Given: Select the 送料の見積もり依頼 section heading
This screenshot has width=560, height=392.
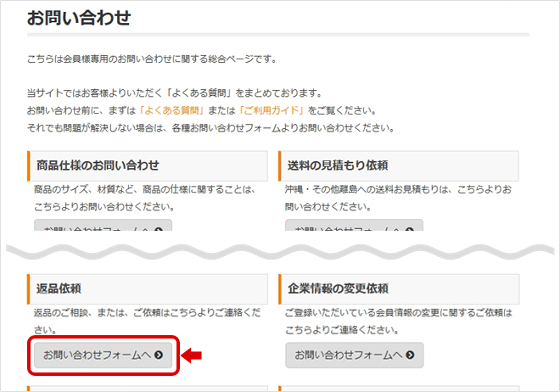Looking at the screenshot, I should coord(337,165).
